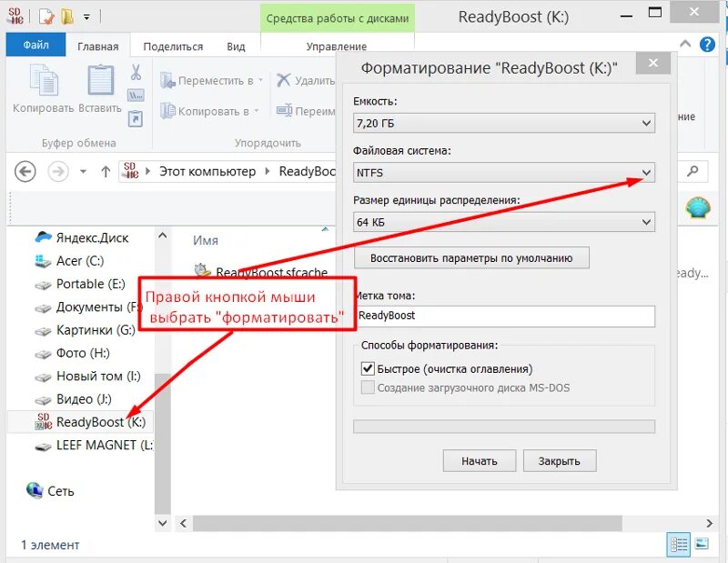Click the Закрыть button
This screenshot has width=728, height=563.
[x=560, y=461]
